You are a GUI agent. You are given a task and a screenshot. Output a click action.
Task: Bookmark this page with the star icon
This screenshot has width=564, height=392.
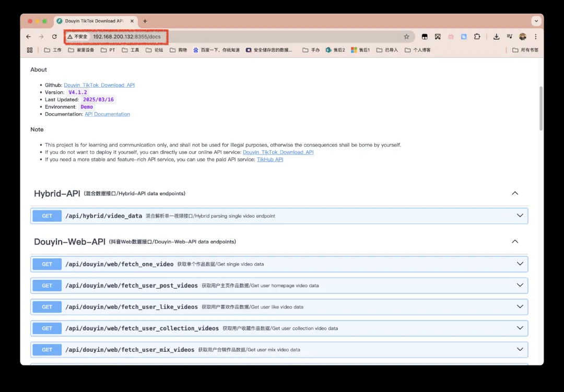pos(406,37)
